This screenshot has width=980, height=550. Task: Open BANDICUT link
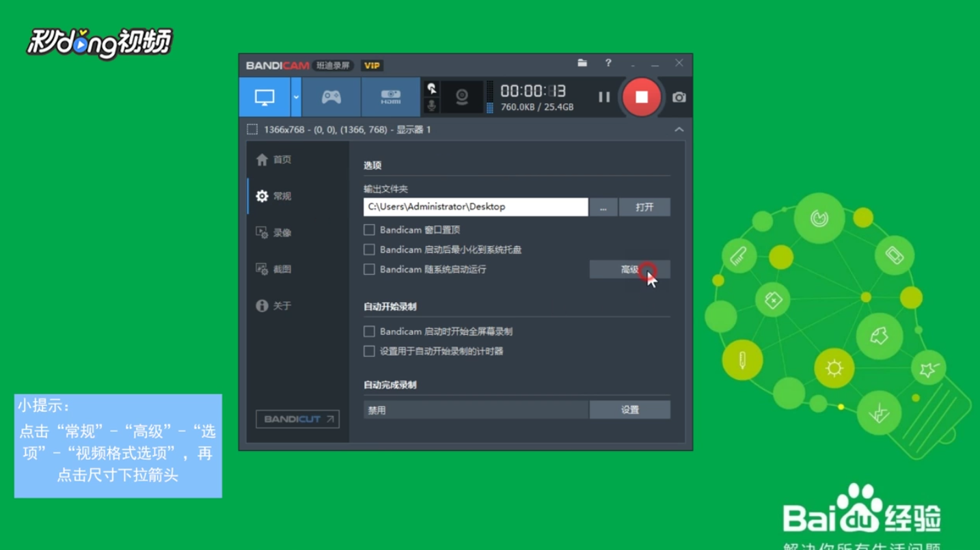pos(297,419)
